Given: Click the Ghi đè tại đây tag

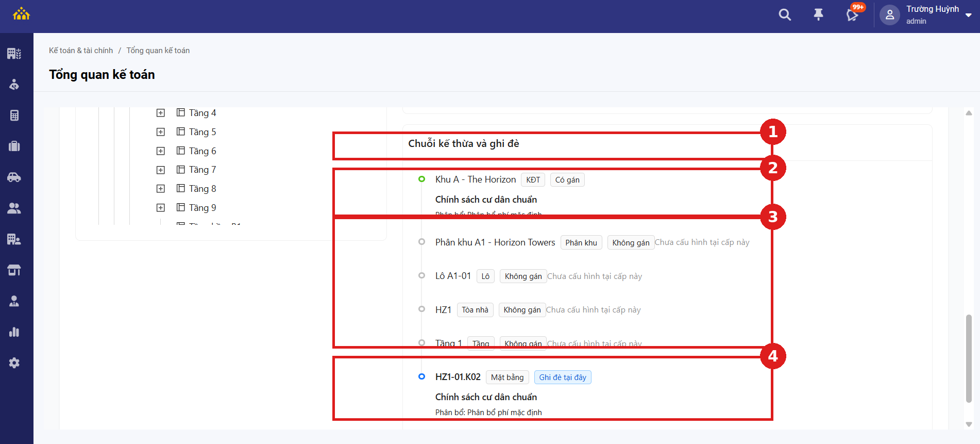Looking at the screenshot, I should click(563, 377).
